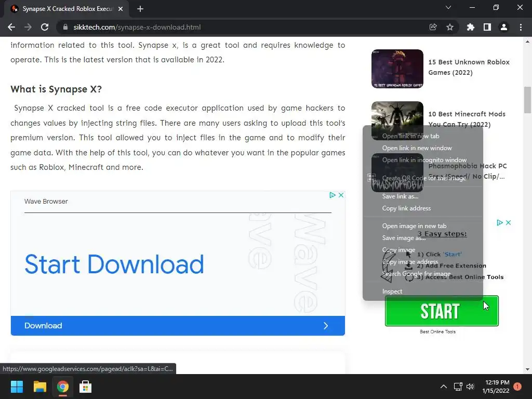Share this page using the share icon

tap(433, 27)
